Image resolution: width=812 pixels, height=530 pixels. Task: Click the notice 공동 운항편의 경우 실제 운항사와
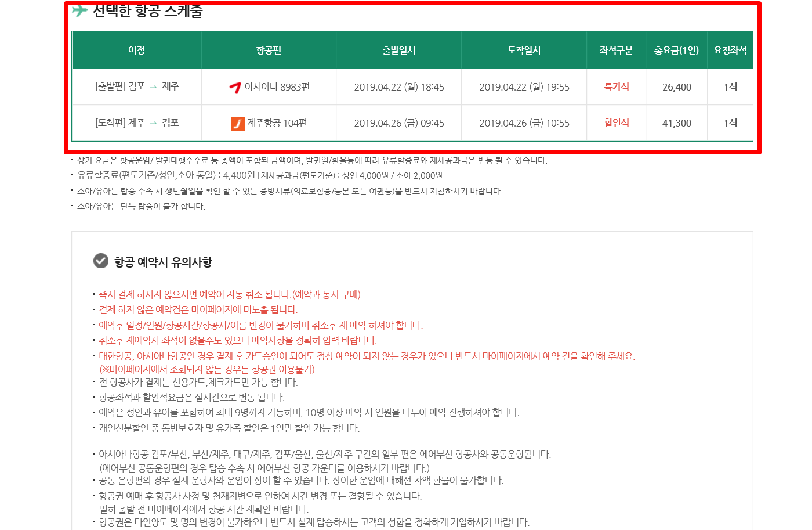(301, 480)
